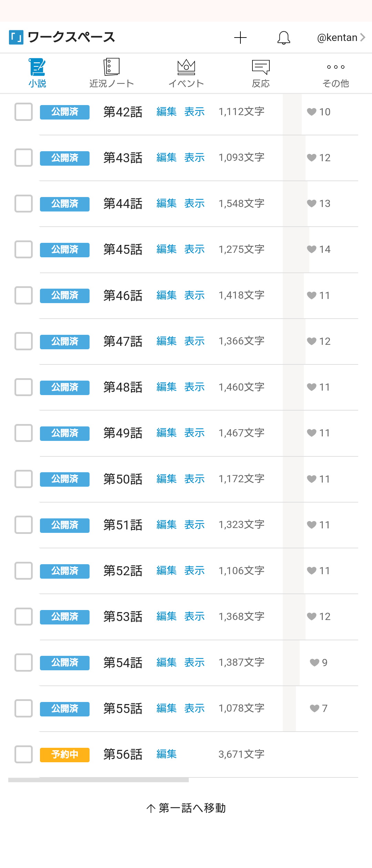Click the heart icon on 第55話
This screenshot has height=868, width=372.
coord(314,708)
